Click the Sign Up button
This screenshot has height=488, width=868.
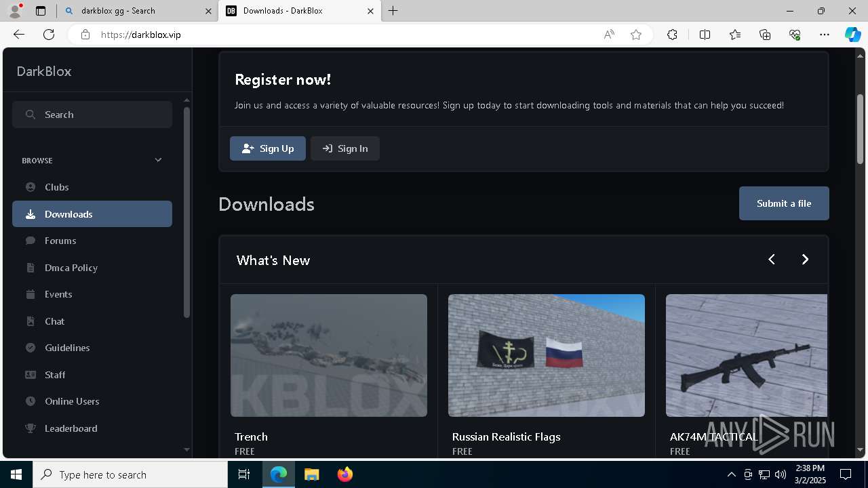(x=268, y=148)
